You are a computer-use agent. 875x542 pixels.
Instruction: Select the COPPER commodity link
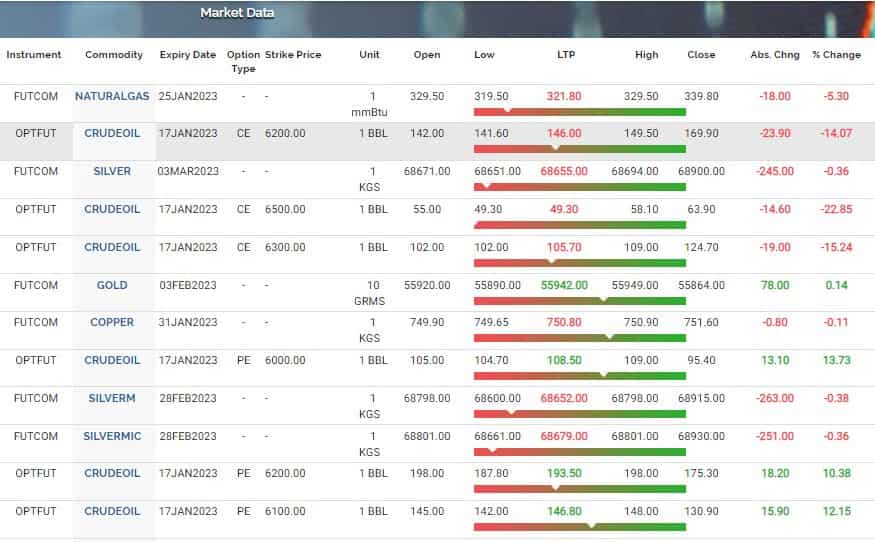[112, 322]
